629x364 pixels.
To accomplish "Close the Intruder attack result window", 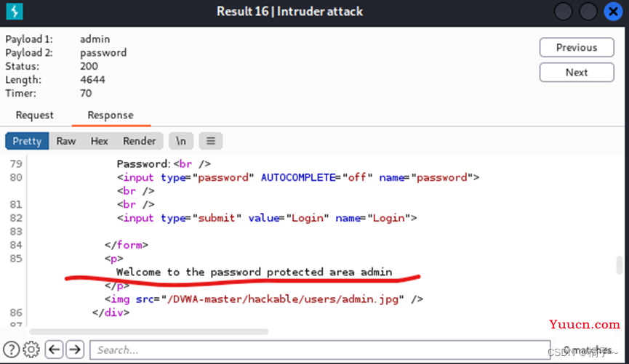I will coord(613,12).
